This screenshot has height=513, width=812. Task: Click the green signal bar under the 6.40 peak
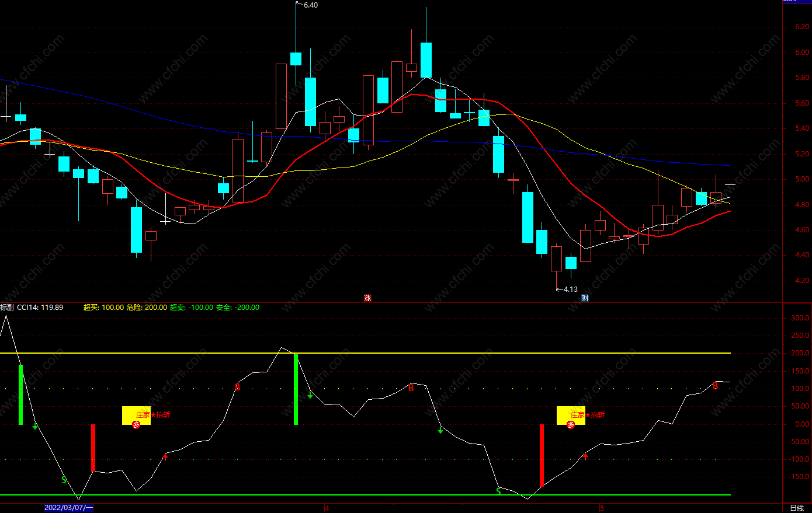tap(296, 389)
